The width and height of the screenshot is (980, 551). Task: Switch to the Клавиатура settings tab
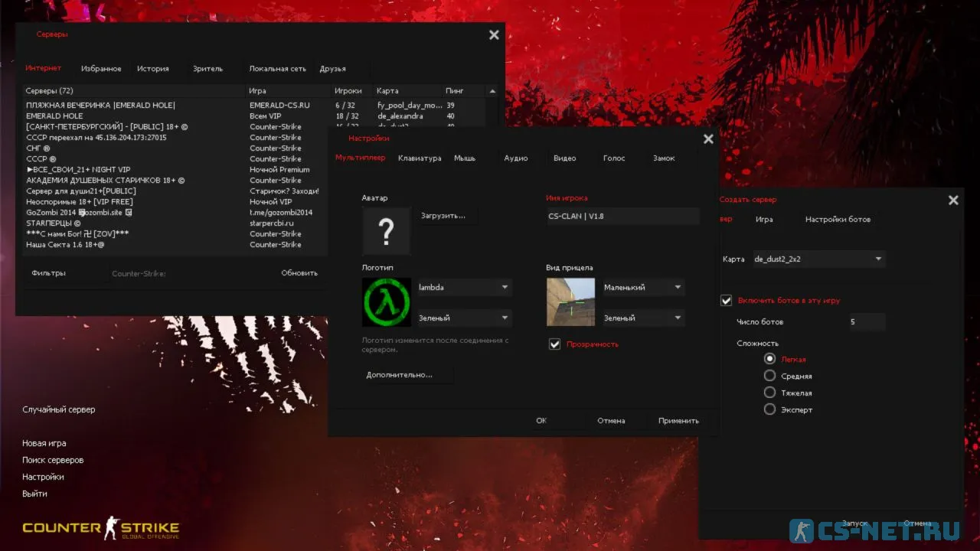click(420, 158)
